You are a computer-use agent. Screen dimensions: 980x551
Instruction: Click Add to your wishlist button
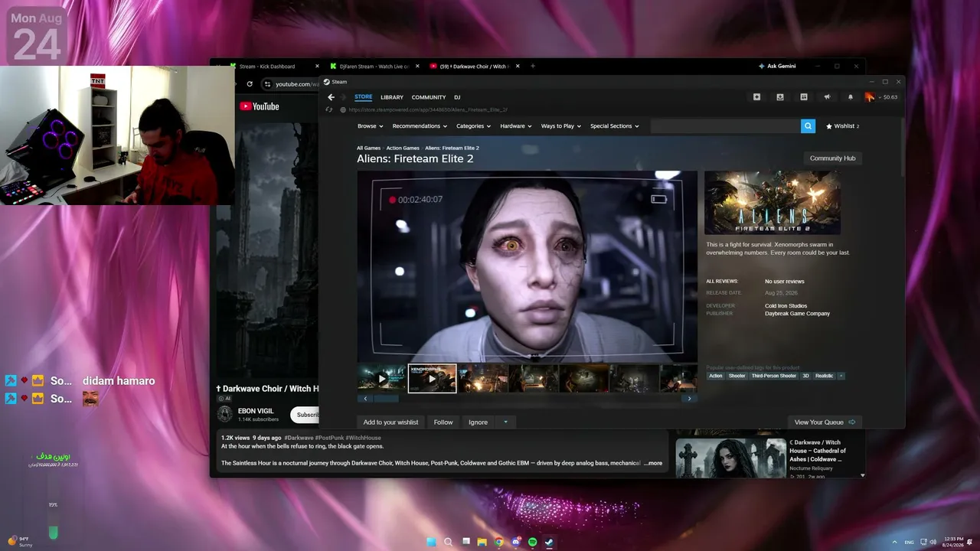[x=391, y=422]
